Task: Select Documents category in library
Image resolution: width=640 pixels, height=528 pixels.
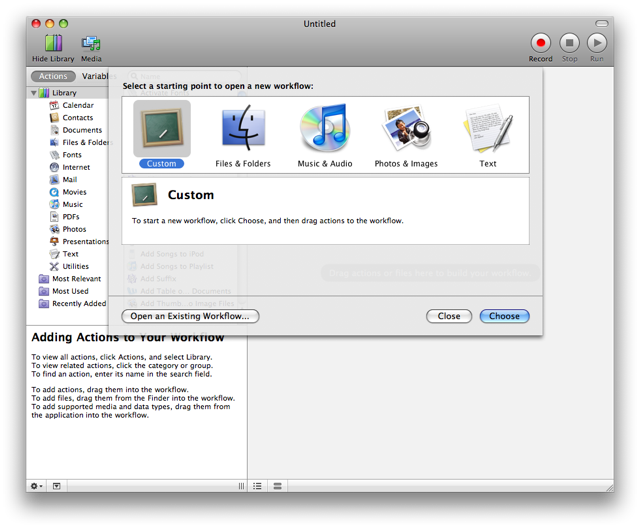Action: [82, 130]
